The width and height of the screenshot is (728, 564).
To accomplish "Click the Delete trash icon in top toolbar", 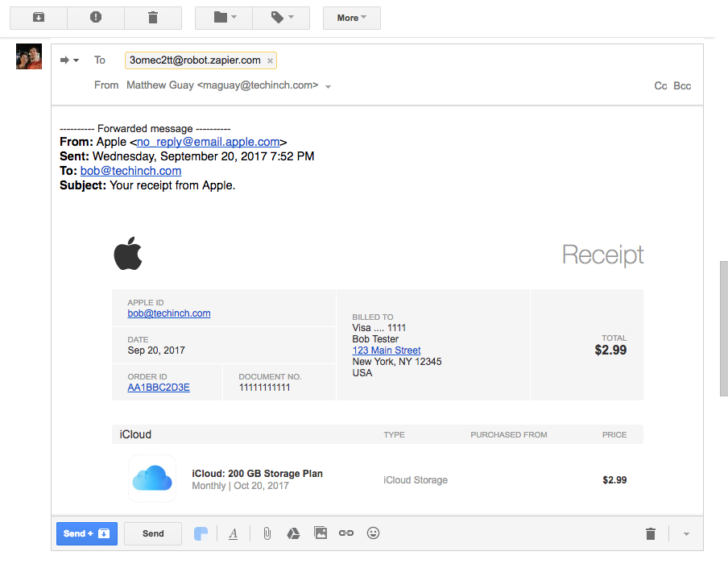I will coord(153,18).
